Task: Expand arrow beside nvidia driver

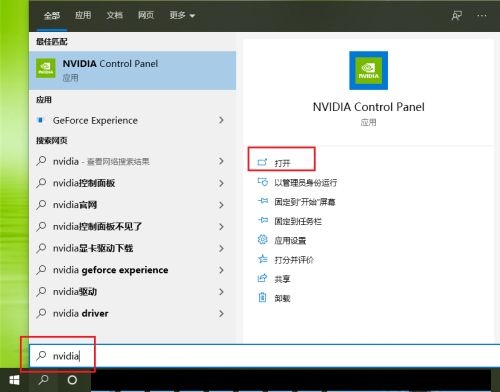Action: coord(221,313)
